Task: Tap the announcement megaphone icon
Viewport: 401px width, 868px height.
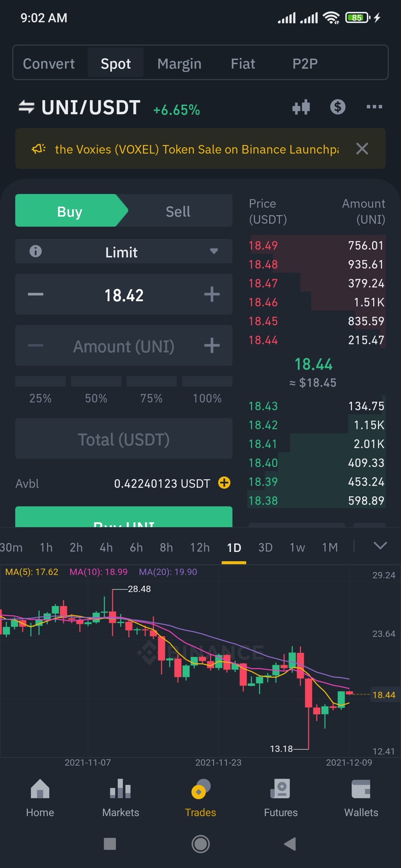Action: tap(39, 149)
